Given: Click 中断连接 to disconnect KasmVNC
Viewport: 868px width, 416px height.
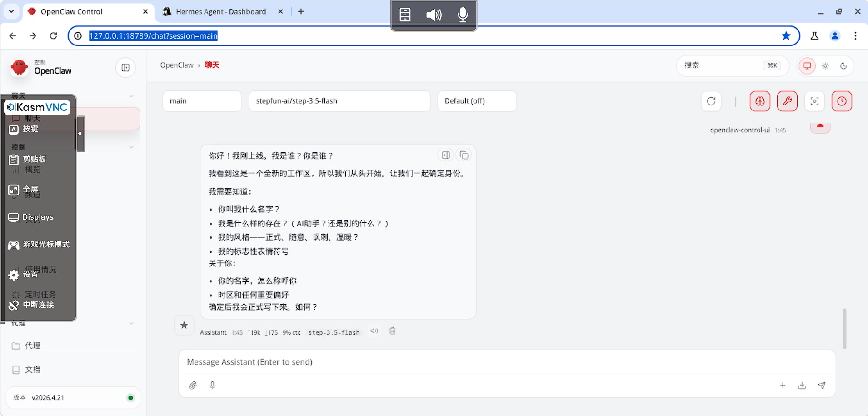Looking at the screenshot, I should point(38,305).
